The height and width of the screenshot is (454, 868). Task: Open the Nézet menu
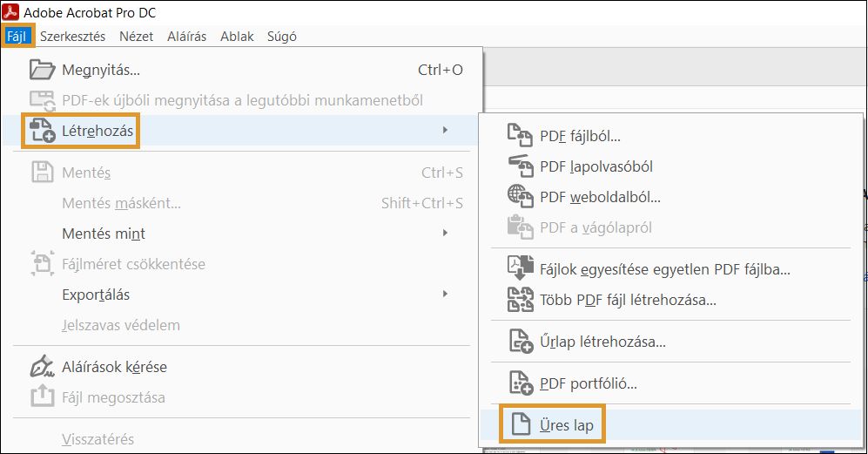click(x=136, y=37)
